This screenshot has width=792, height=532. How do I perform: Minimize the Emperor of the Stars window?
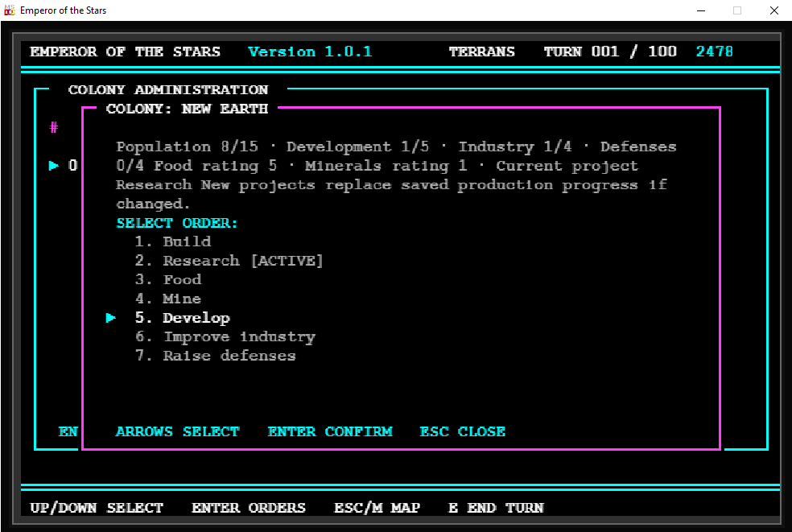pyautogui.click(x=700, y=10)
